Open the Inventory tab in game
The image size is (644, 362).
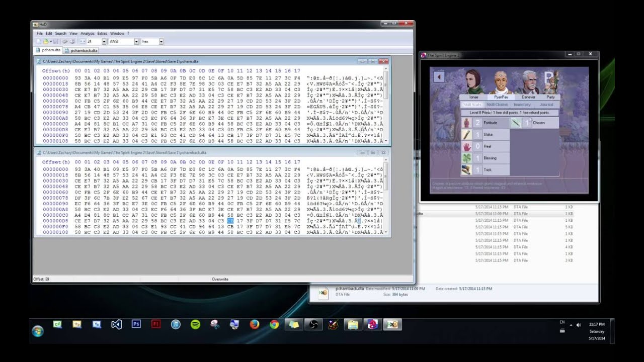522,105
